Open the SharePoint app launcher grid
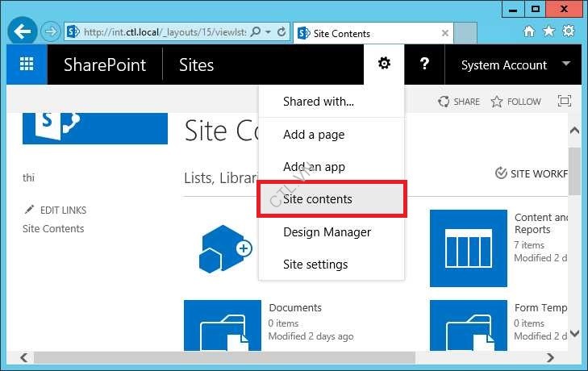This screenshot has width=588, height=371. pos(27,65)
